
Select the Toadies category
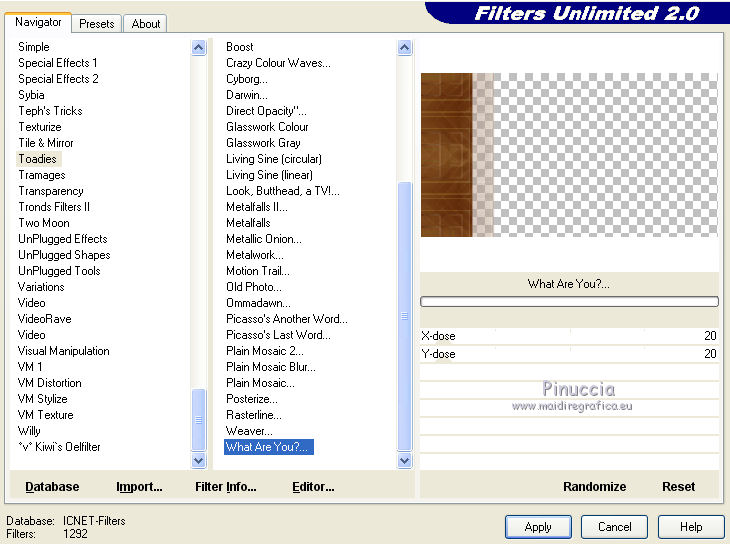pos(38,159)
